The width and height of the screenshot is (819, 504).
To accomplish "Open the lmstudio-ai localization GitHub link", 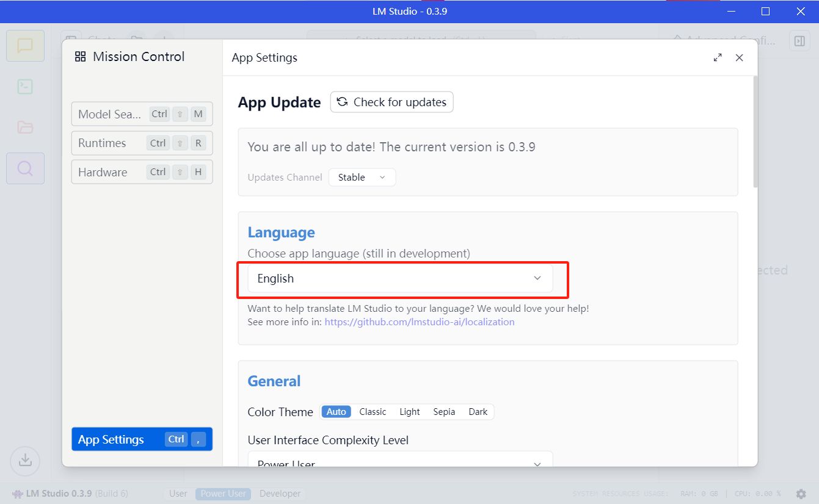I will 420,322.
